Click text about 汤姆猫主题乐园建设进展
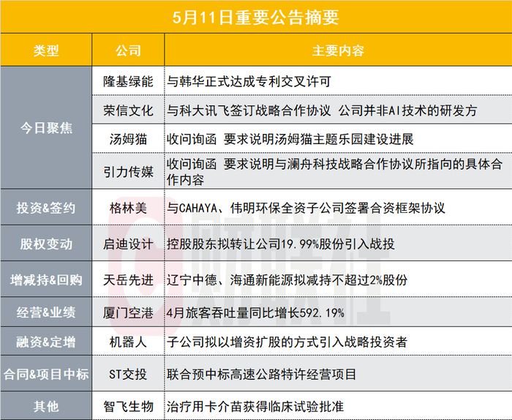This screenshot has width=512, height=420. click(x=290, y=139)
